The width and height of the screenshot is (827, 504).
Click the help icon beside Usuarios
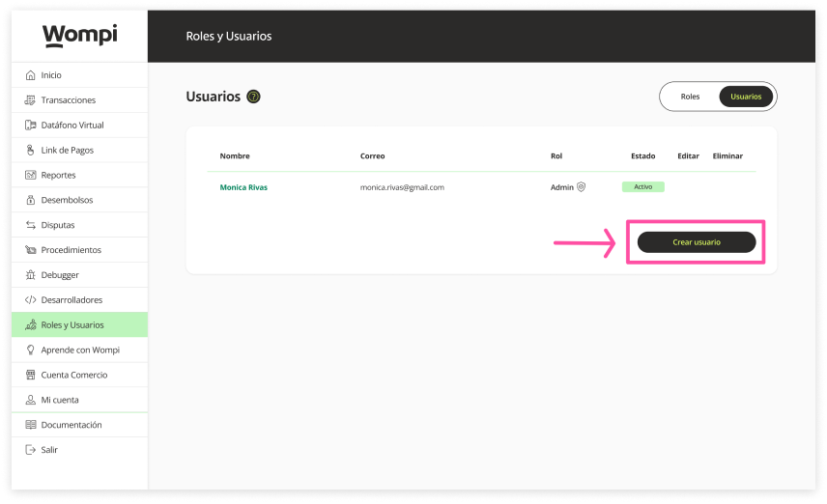point(253,97)
